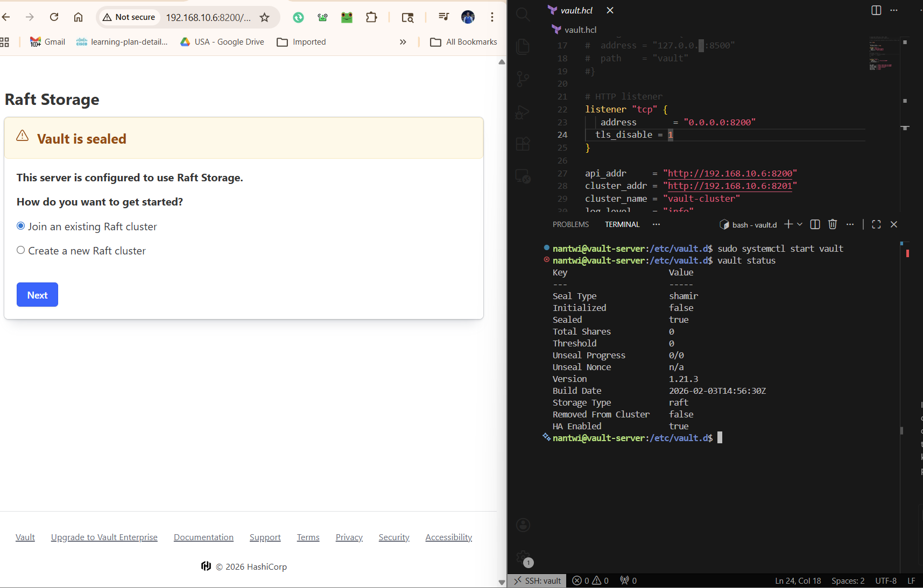
Task: Open the Gmail bookmark
Action: point(47,42)
